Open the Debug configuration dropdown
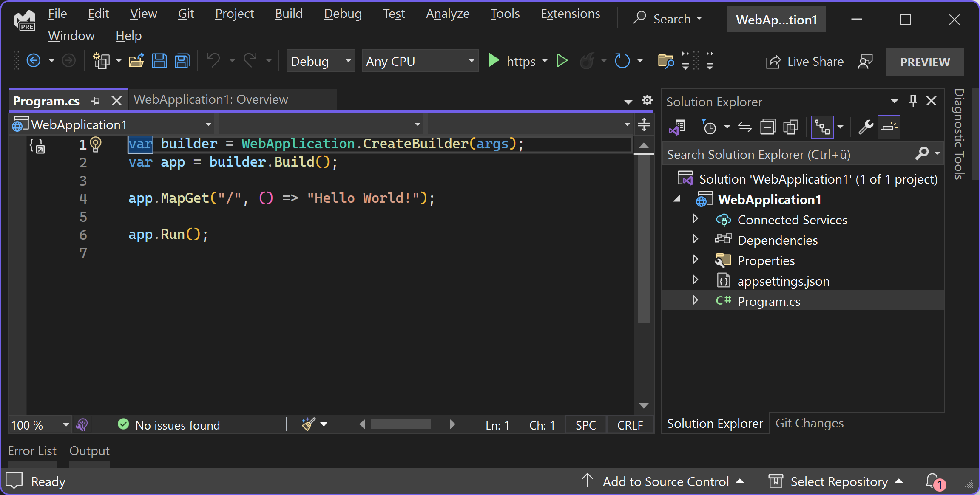This screenshot has width=980, height=495. [321, 61]
